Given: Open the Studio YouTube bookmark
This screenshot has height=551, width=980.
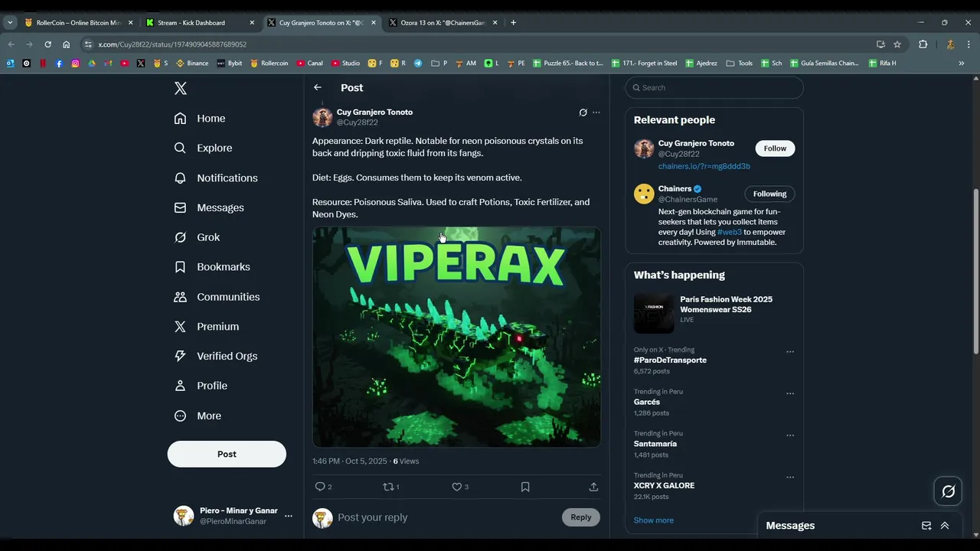Looking at the screenshot, I should (345, 64).
